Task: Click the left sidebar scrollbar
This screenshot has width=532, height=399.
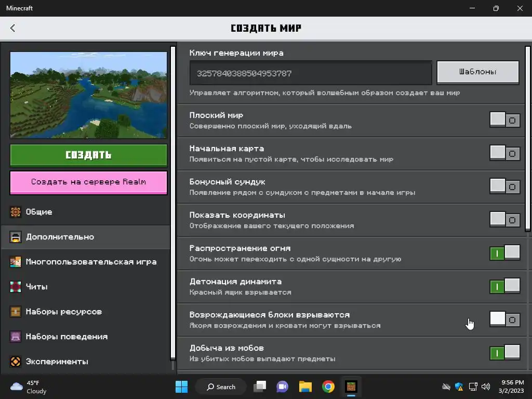Action: coord(173,203)
